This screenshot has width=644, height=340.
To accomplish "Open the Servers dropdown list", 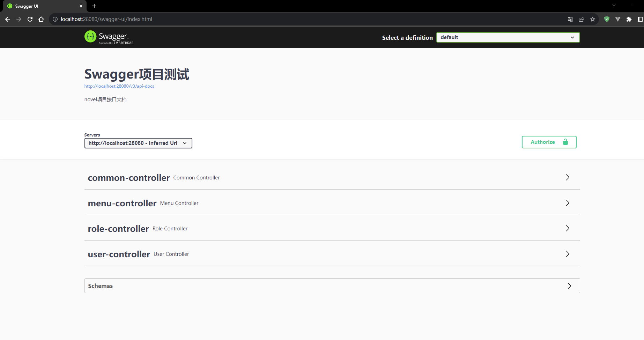I will [138, 143].
